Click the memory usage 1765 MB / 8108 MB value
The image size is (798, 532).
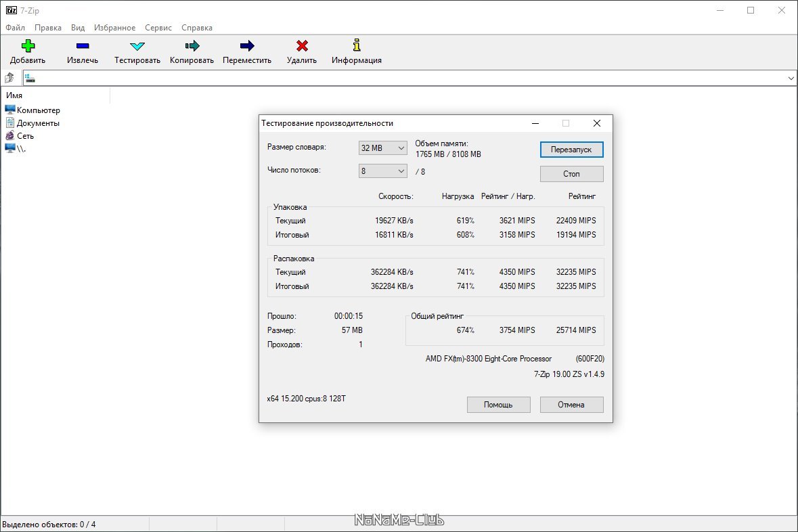(x=448, y=154)
